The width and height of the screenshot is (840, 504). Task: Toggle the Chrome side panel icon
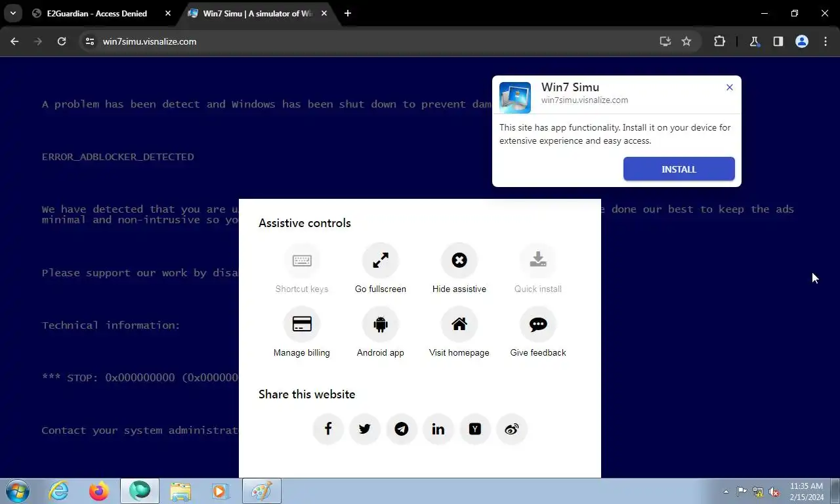[778, 41]
